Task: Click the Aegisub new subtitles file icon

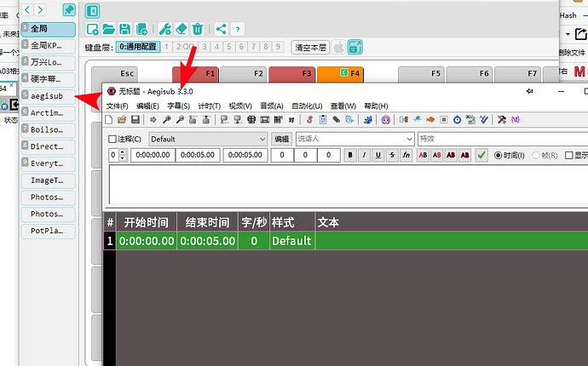Action: tap(109, 119)
